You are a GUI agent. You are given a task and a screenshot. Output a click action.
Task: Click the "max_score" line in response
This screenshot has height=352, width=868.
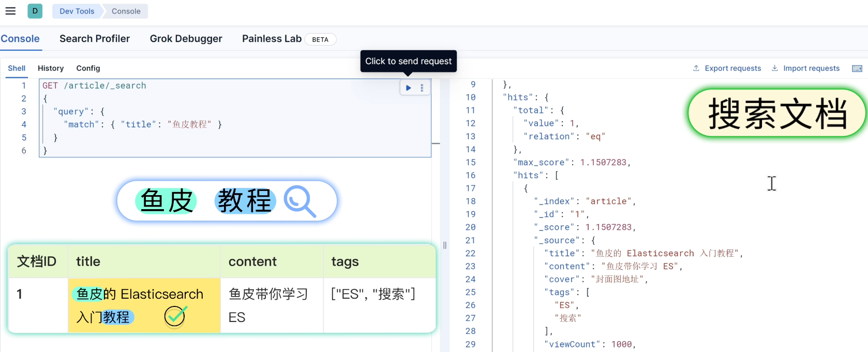[572, 163]
